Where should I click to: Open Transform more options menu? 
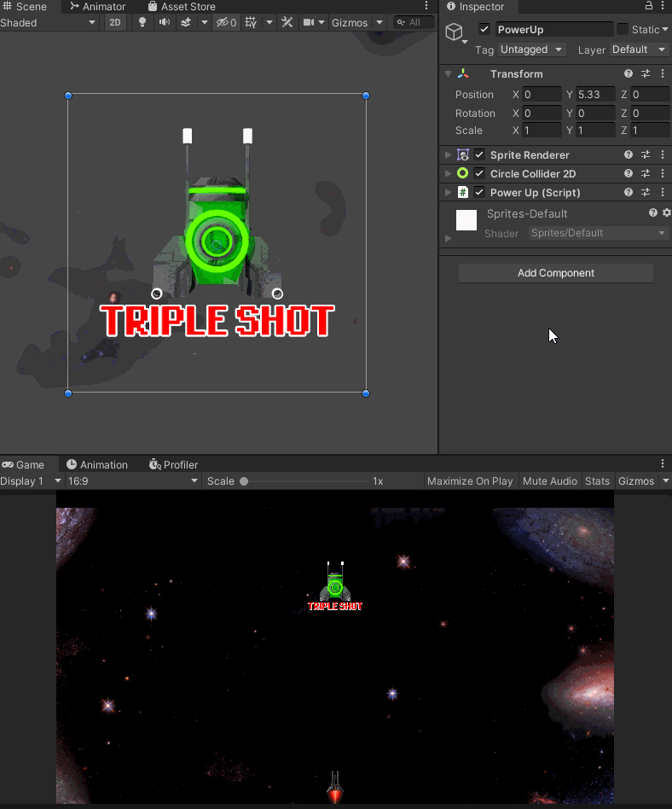(663, 73)
